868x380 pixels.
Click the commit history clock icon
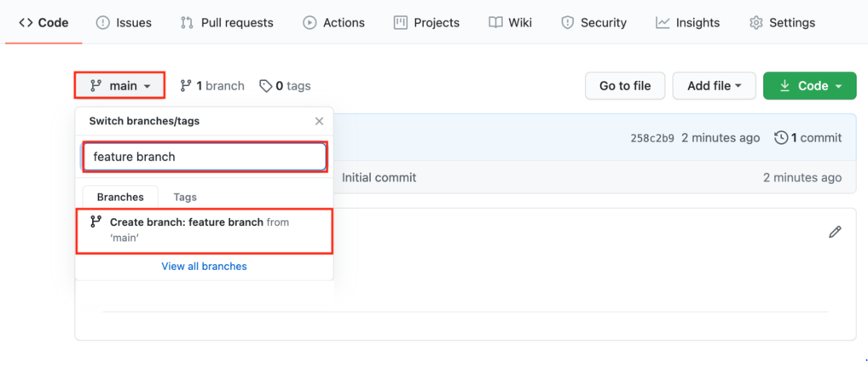coord(781,138)
